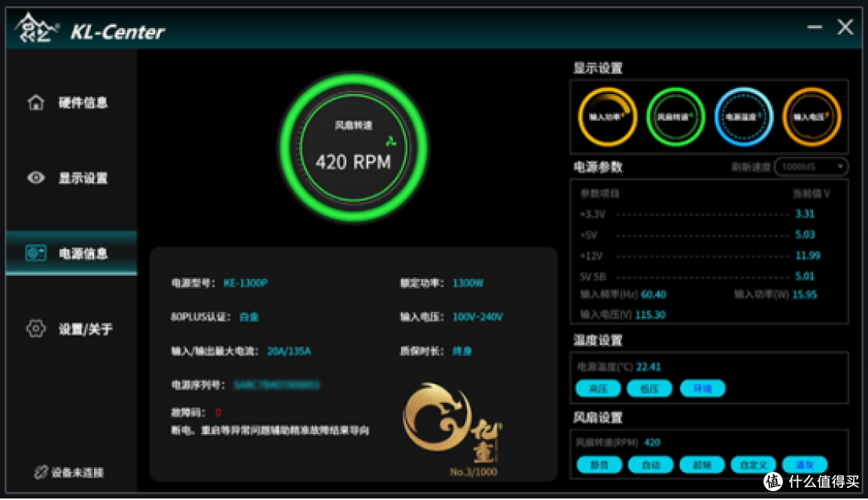Viewport: 868px width, 500px height.
Task: Click the large 420 RPM fan gauge
Action: click(354, 147)
